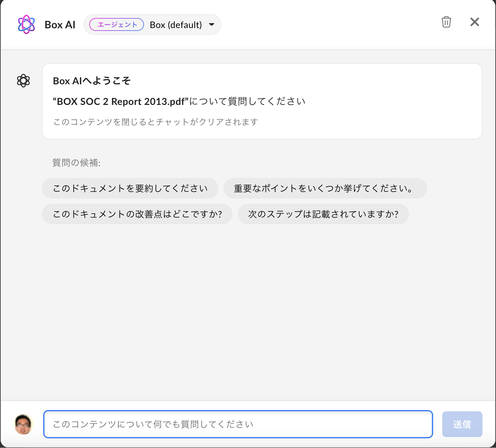Close the Box AI chat panel

tap(474, 22)
